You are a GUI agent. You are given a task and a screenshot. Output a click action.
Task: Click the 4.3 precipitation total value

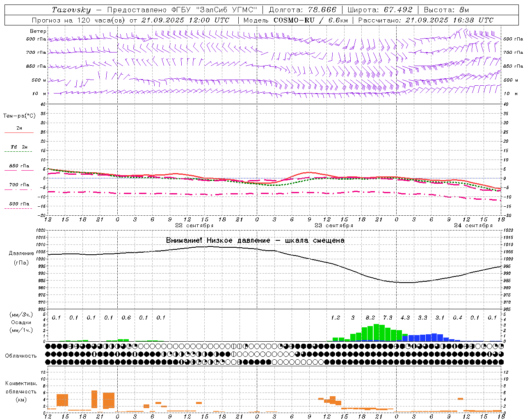tap(405, 318)
